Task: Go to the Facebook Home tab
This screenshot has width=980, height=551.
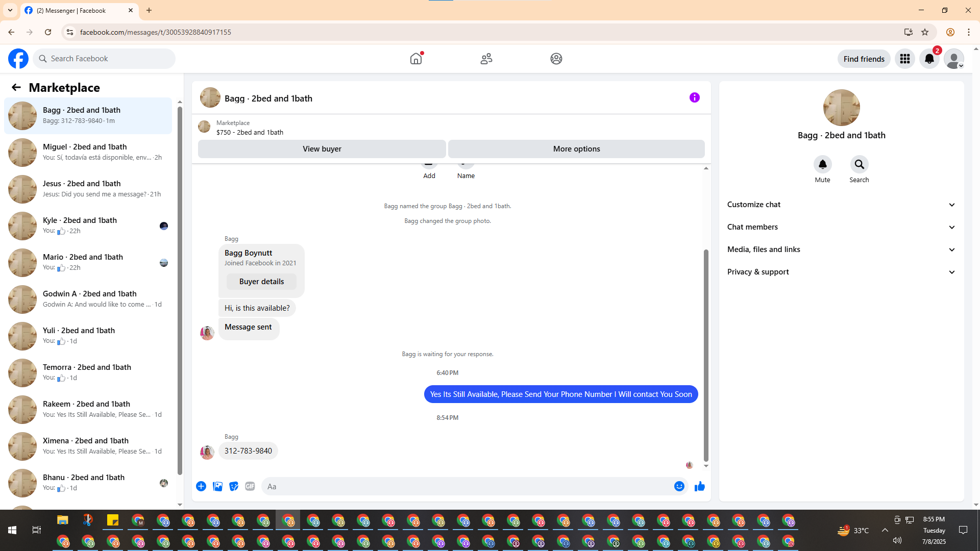Action: click(416, 59)
